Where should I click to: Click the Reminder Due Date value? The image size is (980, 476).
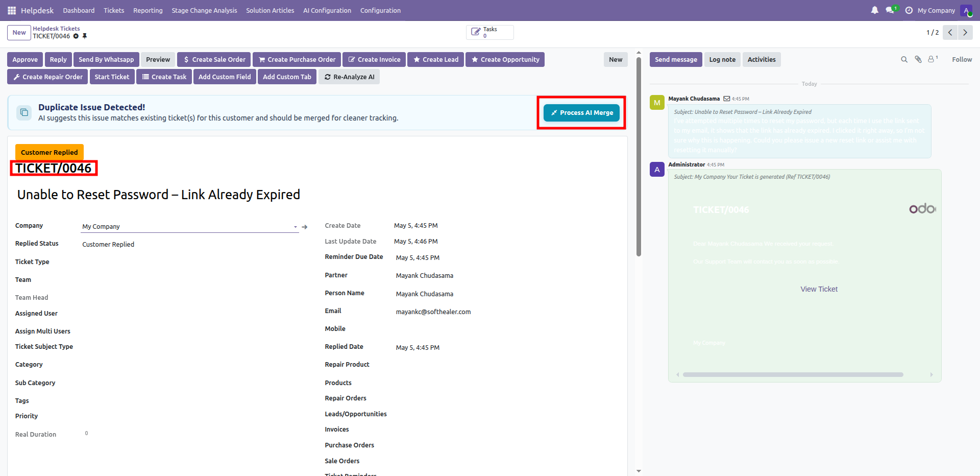click(x=418, y=258)
